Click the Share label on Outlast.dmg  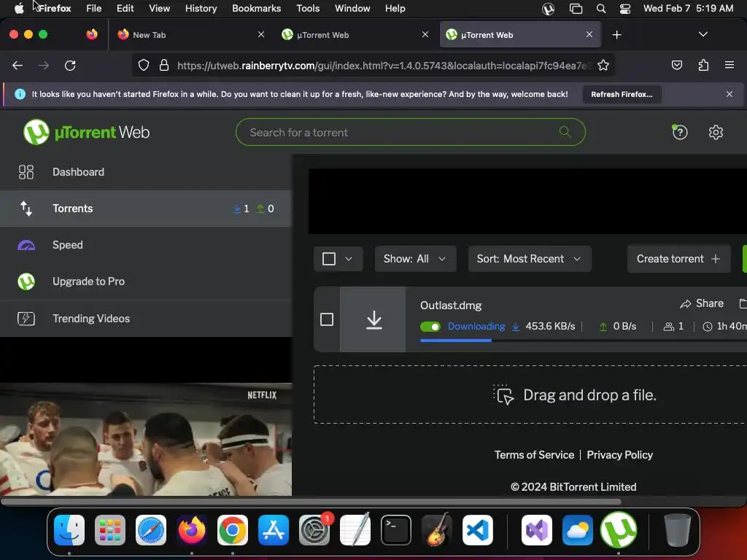(x=709, y=303)
